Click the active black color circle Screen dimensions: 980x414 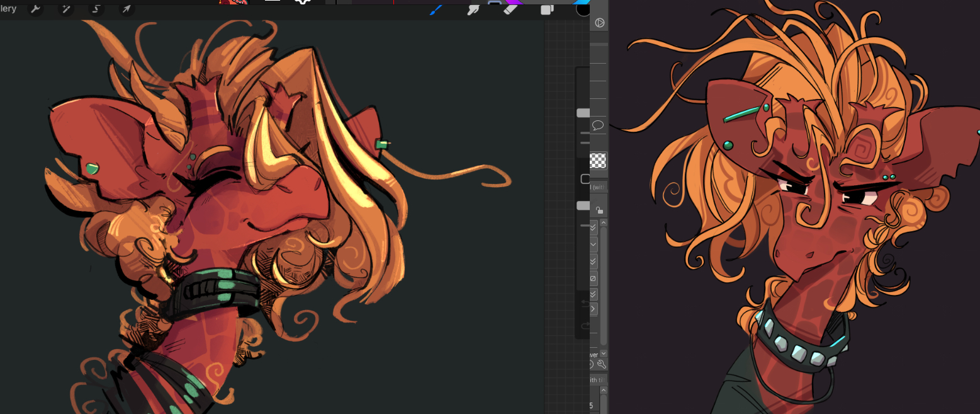click(583, 9)
